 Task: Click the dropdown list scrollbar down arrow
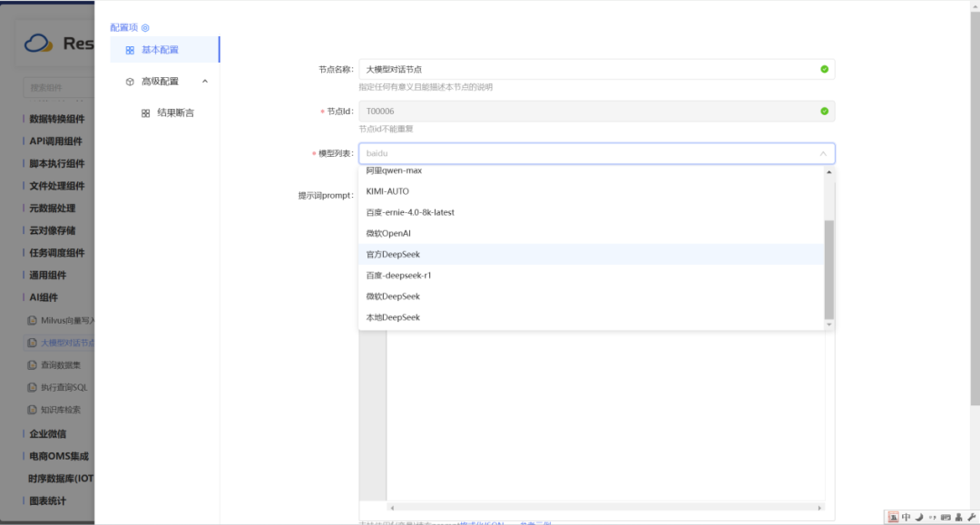tap(828, 325)
